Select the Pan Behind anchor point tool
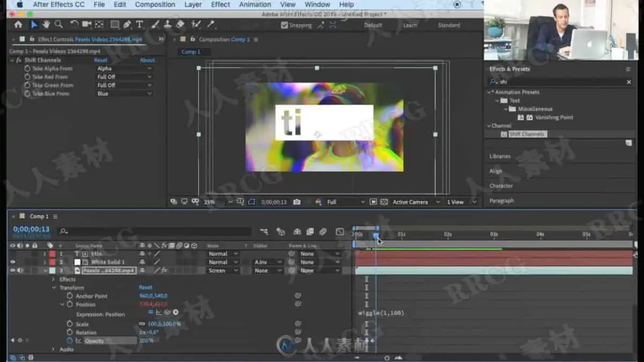Screen dimensions: 644x362 coord(99,25)
